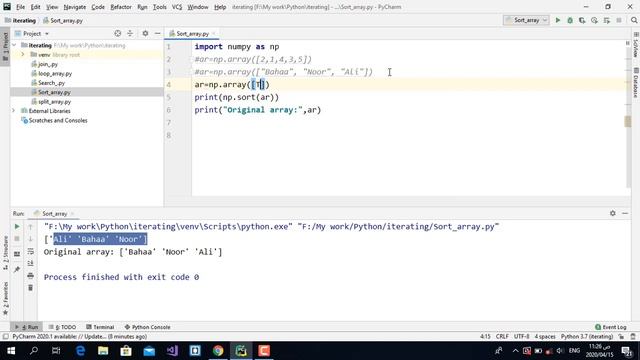Open the Tools menu
The height and width of the screenshot is (360, 640).
coord(159,7)
